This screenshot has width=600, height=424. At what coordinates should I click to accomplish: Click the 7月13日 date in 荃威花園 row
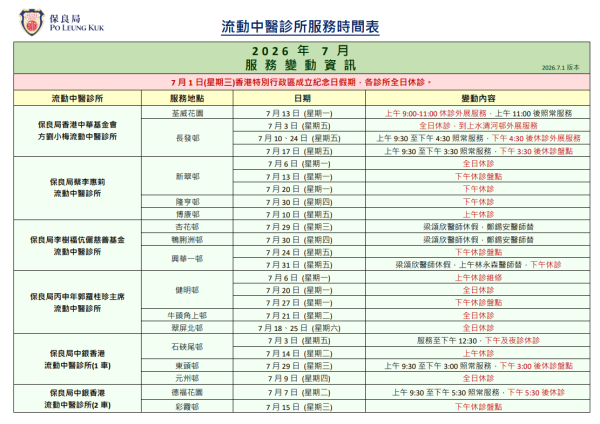point(299,113)
